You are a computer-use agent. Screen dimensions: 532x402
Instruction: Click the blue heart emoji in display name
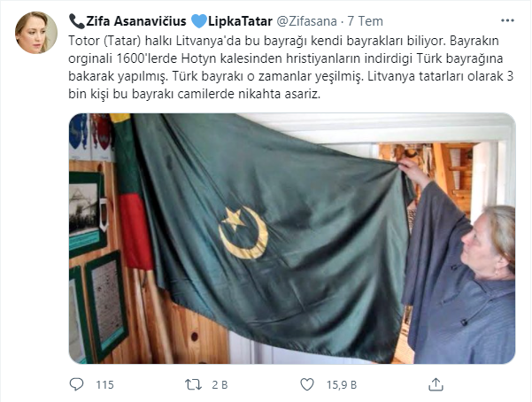pos(199,21)
